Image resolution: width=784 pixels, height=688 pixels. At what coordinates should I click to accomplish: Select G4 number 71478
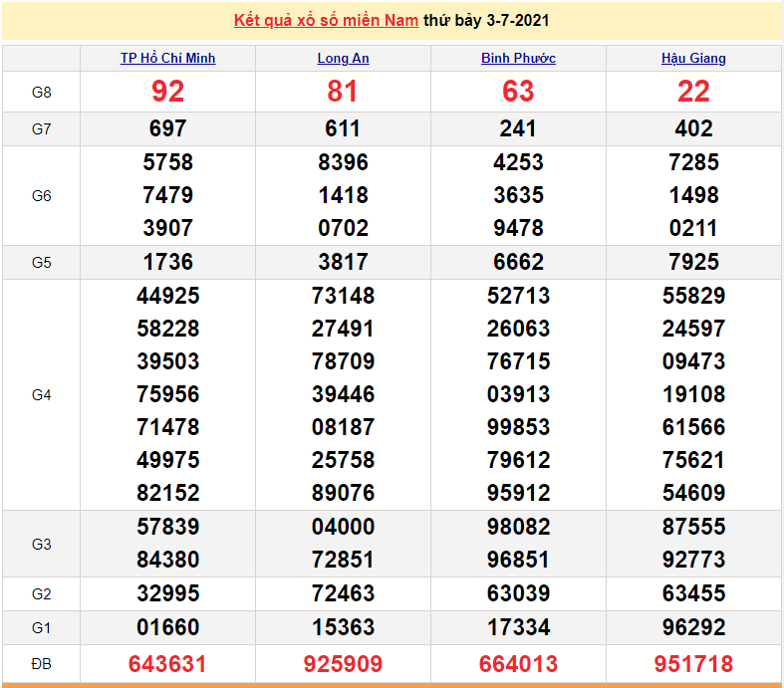168,428
